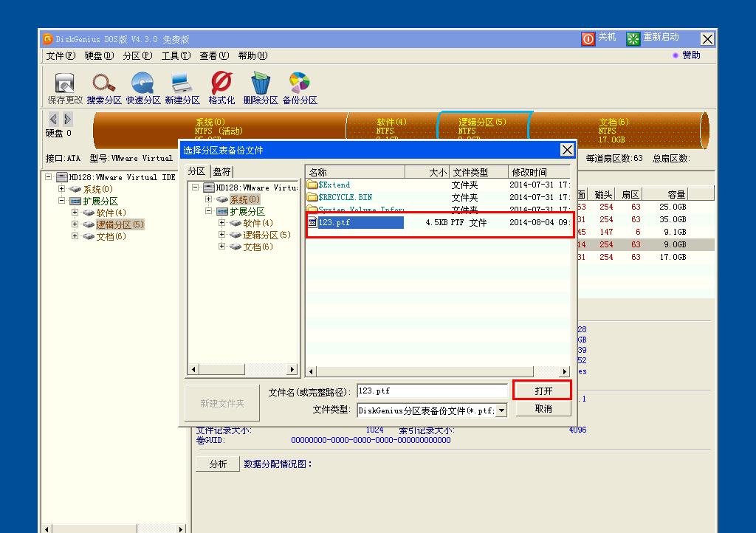Select the $Extend folder name

coord(334,185)
